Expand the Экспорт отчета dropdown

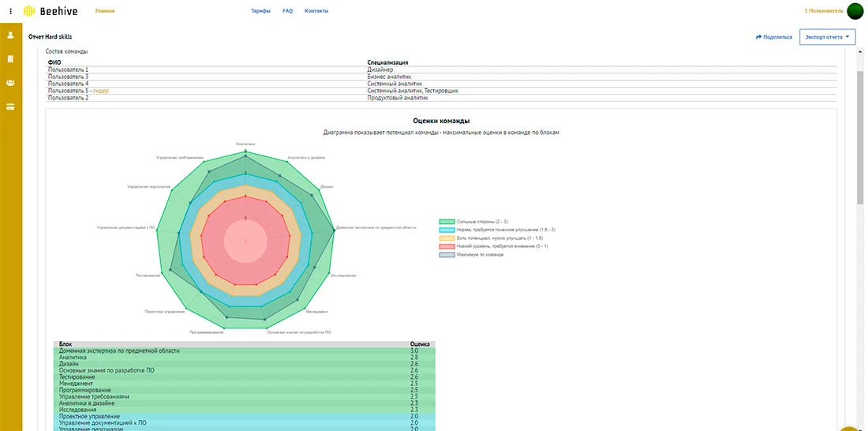(827, 37)
